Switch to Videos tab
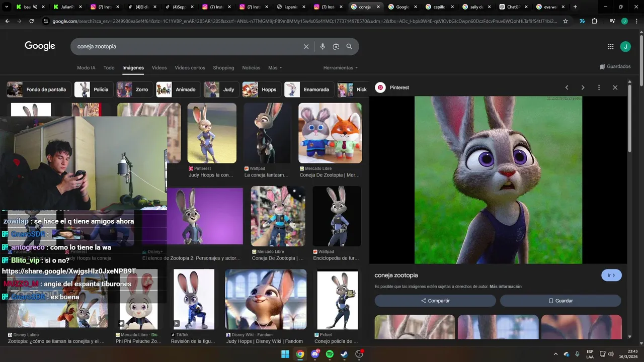Image resolution: width=644 pixels, height=362 pixels. 159,68
